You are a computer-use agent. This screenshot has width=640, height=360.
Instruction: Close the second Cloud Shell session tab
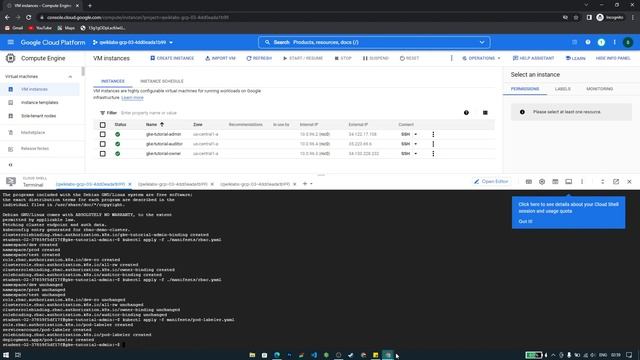tap(212, 184)
